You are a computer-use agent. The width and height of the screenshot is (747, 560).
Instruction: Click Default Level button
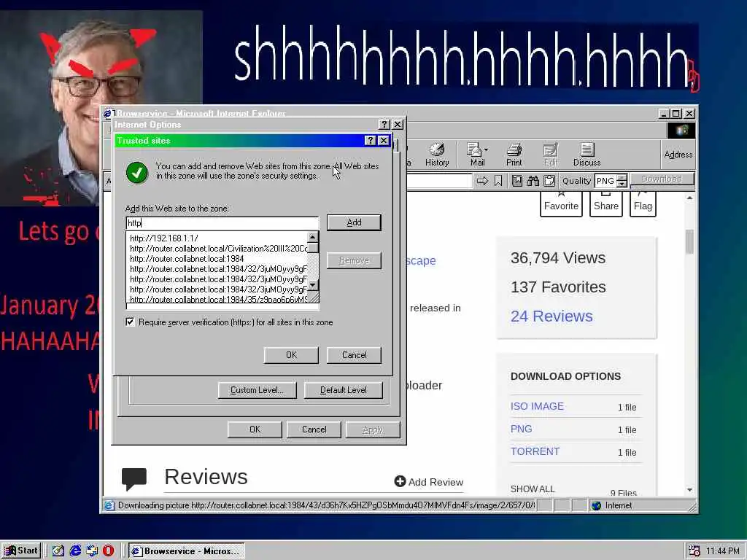[344, 390]
